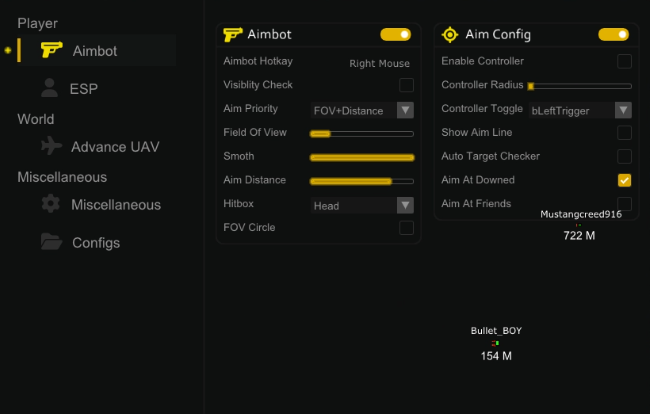
Task: Uncheck the Aim At Downed checkbox
Action: point(624,180)
